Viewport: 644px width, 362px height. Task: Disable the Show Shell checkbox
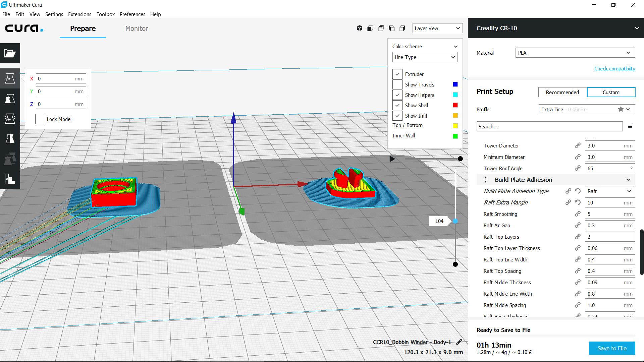397,105
